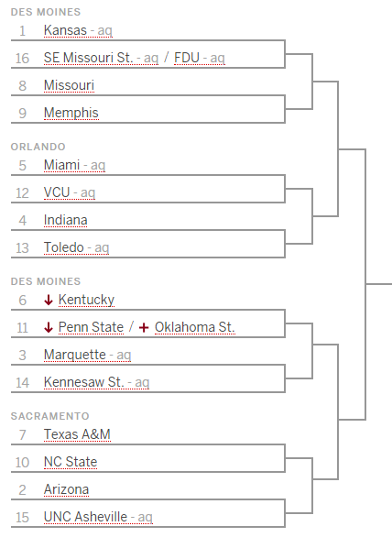
Task: Select the FDU team link
Action: click(x=187, y=58)
